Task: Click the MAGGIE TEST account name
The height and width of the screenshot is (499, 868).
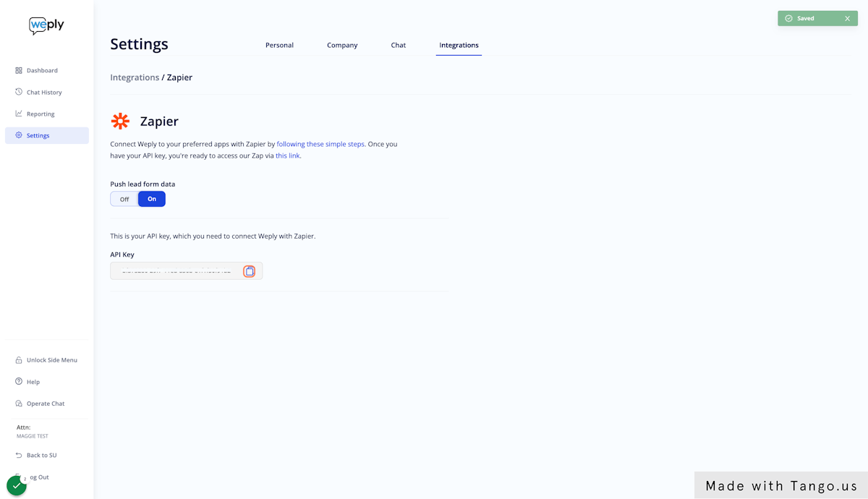Action: (33, 436)
